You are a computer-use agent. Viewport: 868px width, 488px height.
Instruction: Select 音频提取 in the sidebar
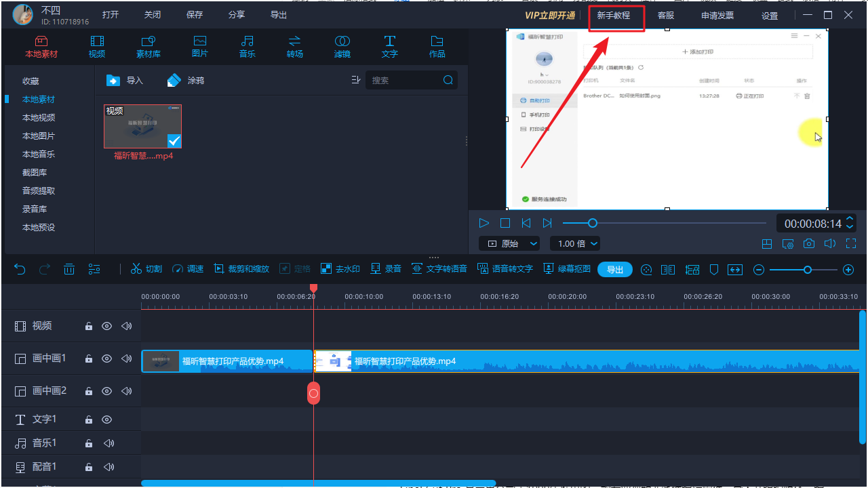pyautogui.click(x=39, y=191)
